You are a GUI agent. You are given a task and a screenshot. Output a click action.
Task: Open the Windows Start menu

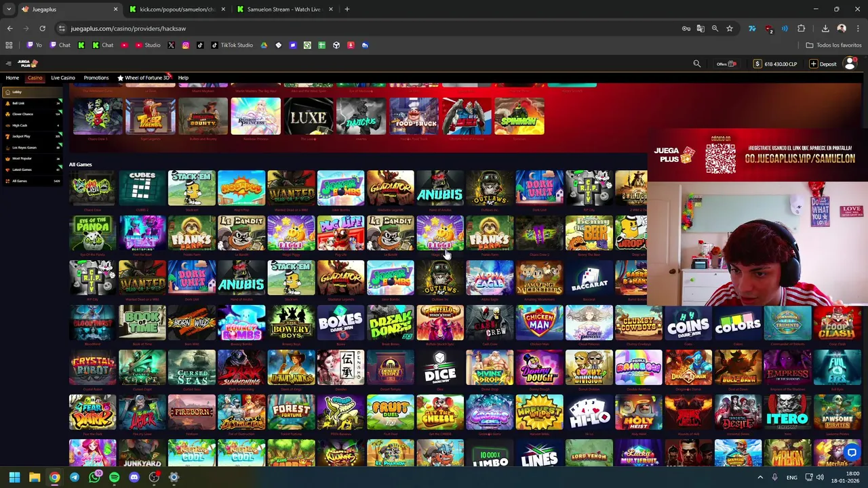[x=14, y=477]
